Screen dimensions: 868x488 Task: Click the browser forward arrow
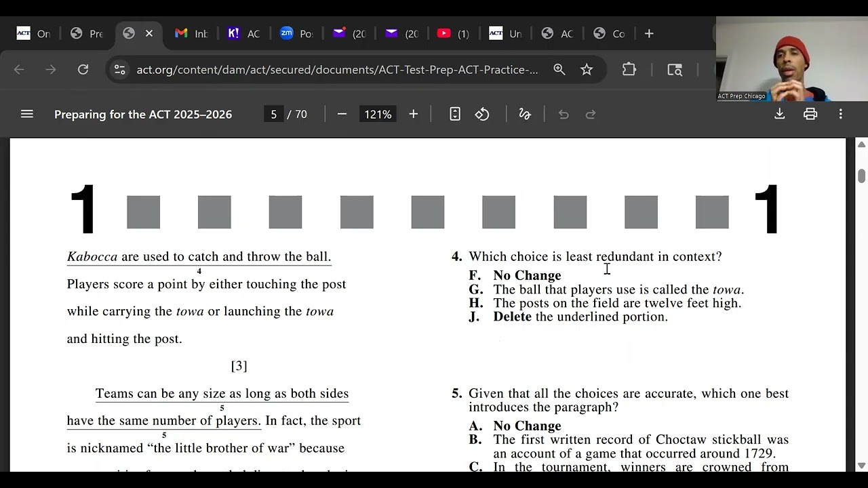click(51, 69)
